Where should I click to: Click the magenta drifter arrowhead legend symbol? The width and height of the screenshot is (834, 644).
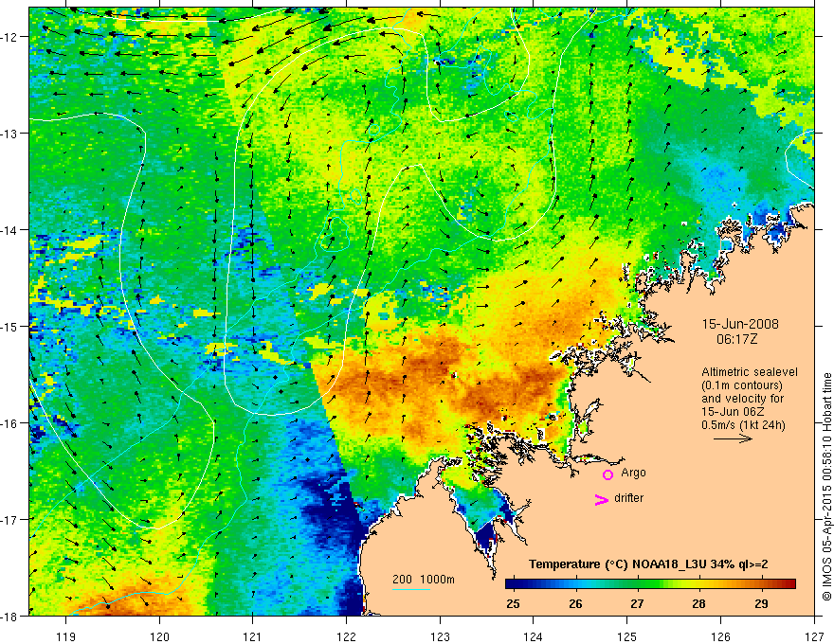click(602, 499)
